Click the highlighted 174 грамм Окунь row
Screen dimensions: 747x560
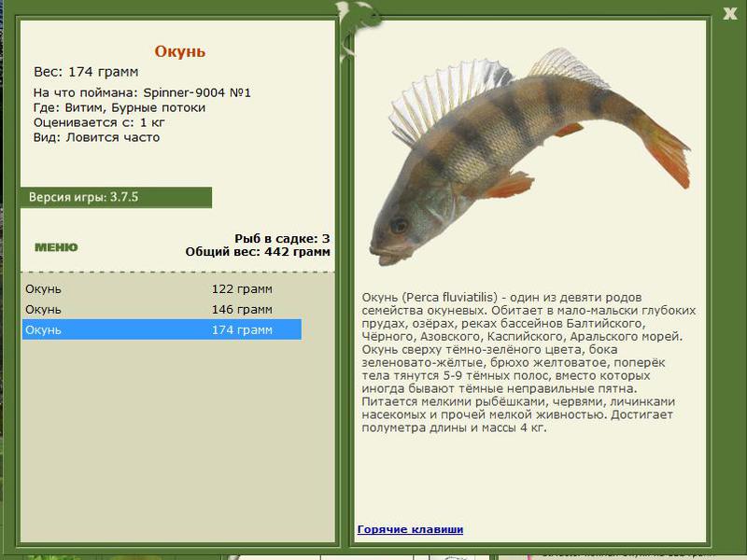point(162,329)
